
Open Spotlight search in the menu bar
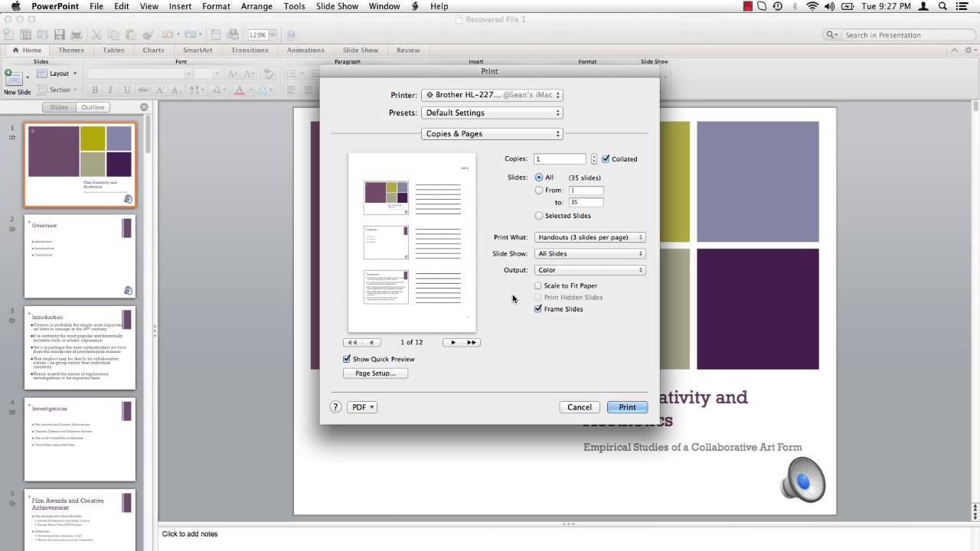pos(942,6)
